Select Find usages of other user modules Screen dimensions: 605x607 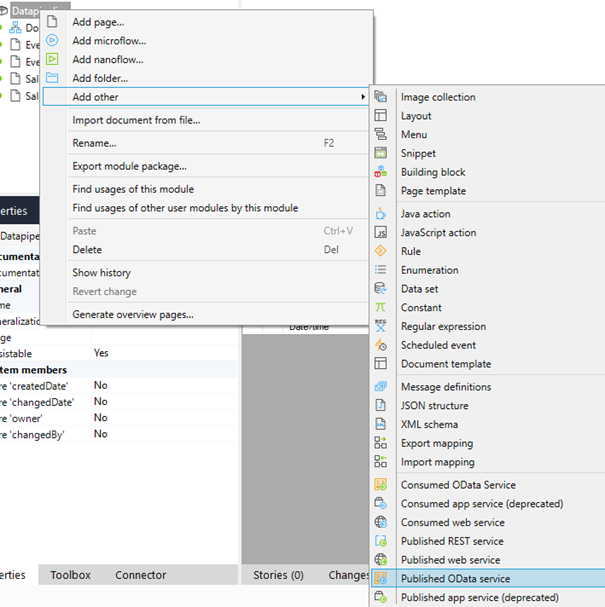point(185,208)
